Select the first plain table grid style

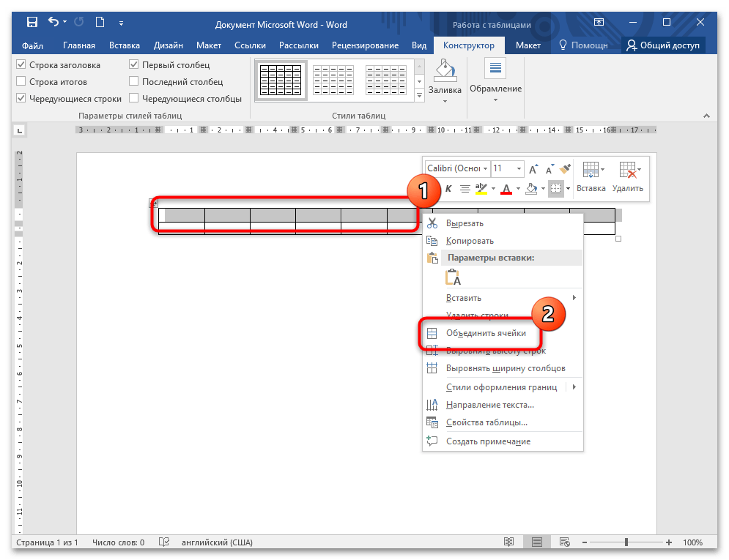[281, 80]
